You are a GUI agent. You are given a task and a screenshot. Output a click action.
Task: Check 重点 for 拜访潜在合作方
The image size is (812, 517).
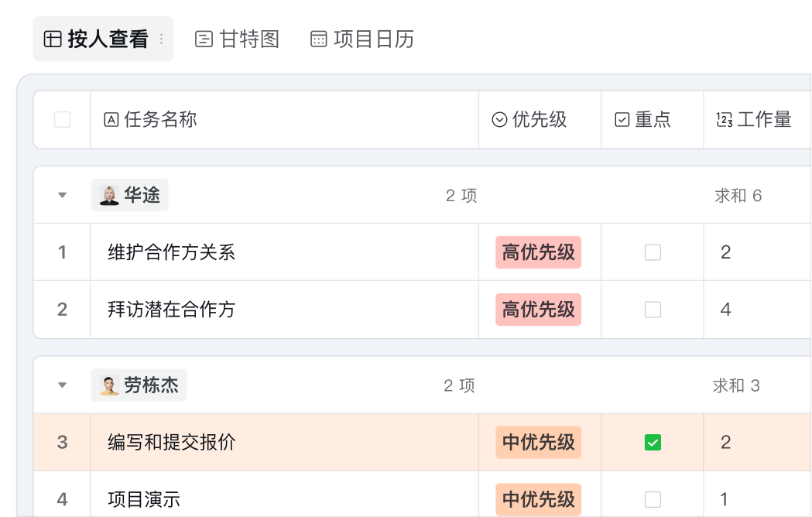tap(653, 310)
